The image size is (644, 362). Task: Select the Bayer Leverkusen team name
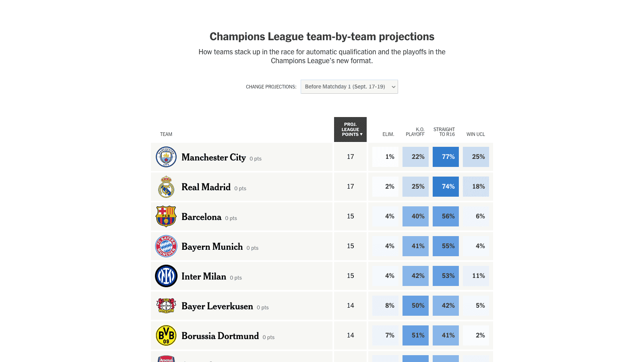coord(217,306)
